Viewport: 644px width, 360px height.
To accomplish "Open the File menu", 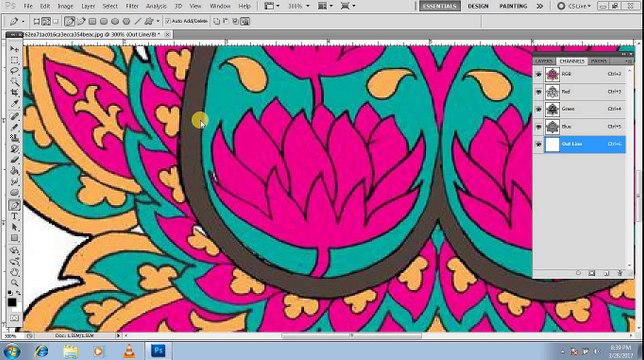I will point(28,6).
